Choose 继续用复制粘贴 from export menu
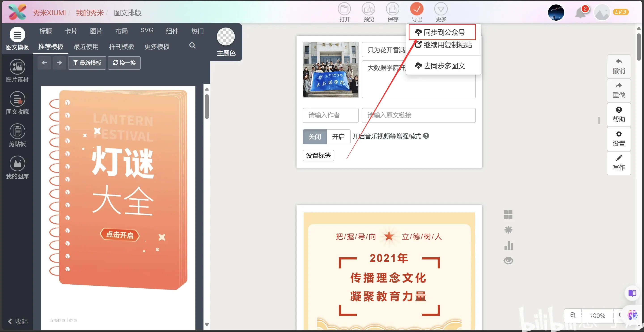 443,45
